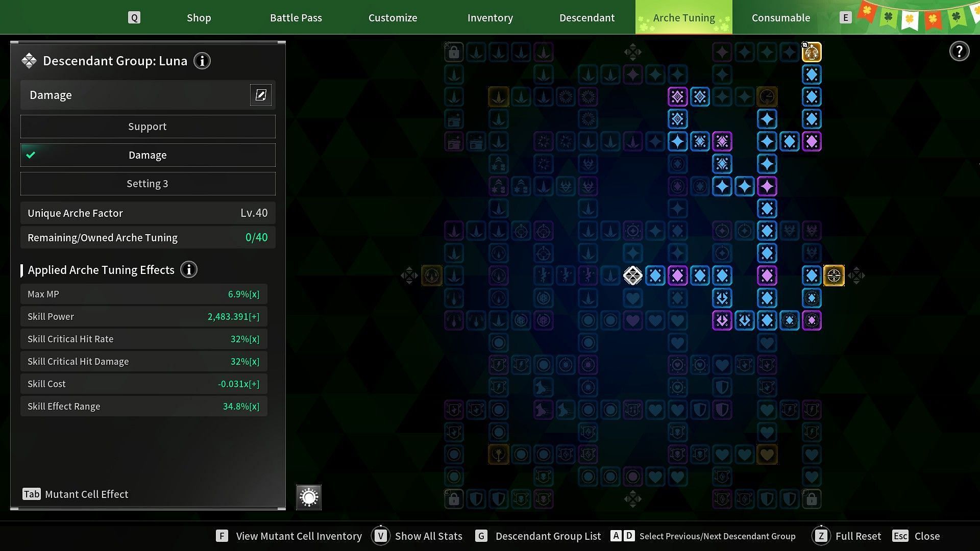Click the Max MP 6.9% stat row

click(x=144, y=294)
